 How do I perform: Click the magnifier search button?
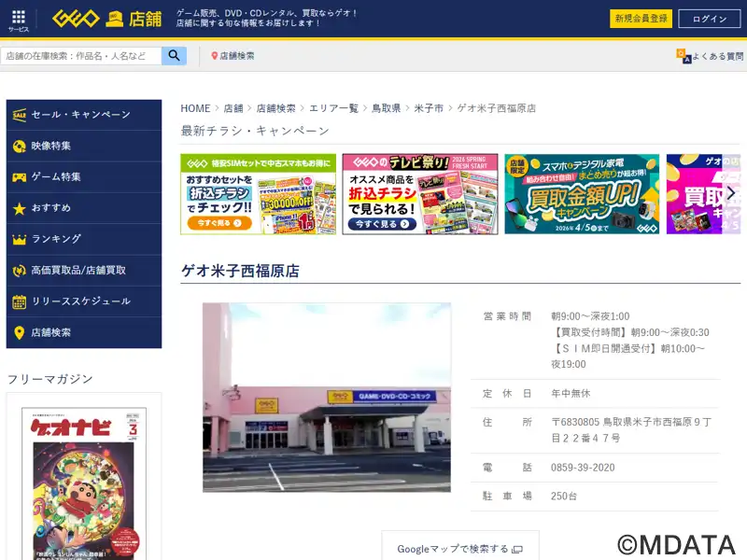(x=174, y=56)
